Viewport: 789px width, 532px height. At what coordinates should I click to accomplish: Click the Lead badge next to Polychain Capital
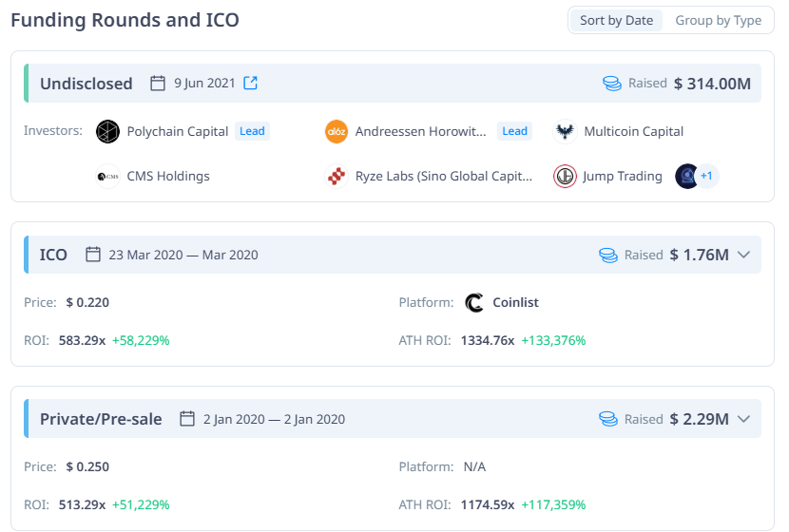tap(252, 131)
